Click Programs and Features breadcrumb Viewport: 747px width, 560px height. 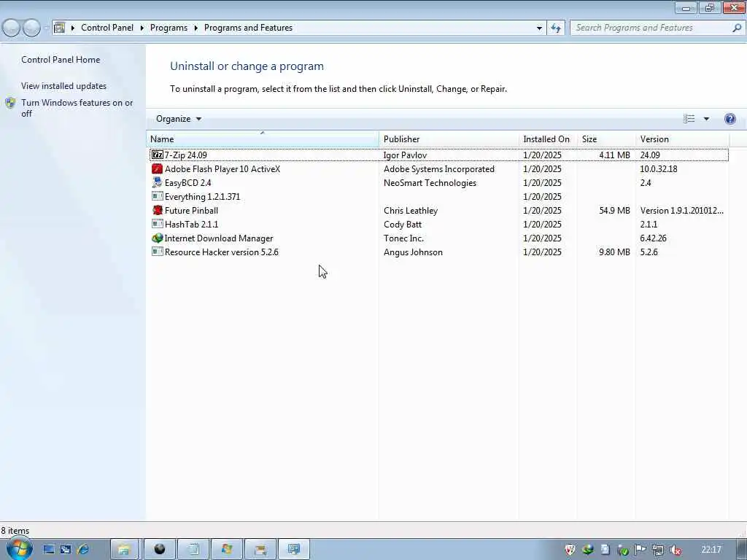[x=248, y=28]
